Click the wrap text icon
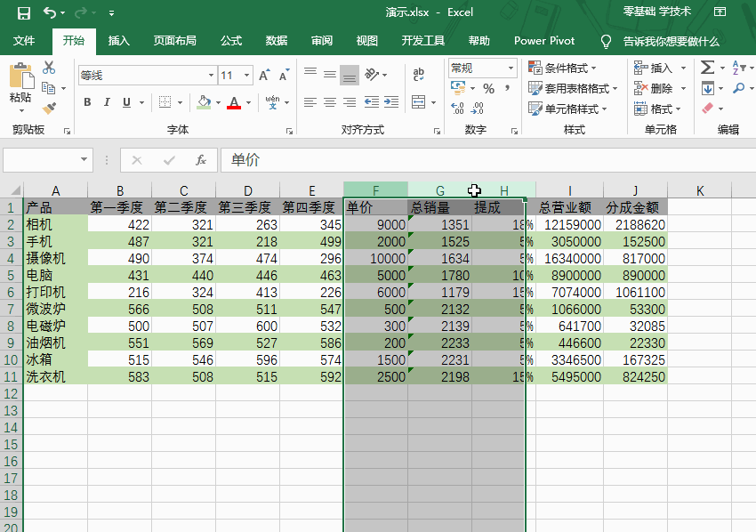This screenshot has height=532, width=756. click(419, 75)
